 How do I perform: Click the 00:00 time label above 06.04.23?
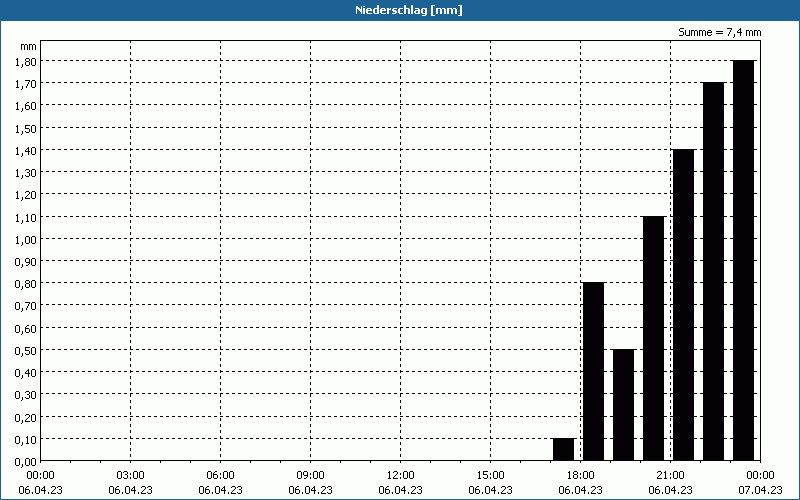click(x=40, y=476)
